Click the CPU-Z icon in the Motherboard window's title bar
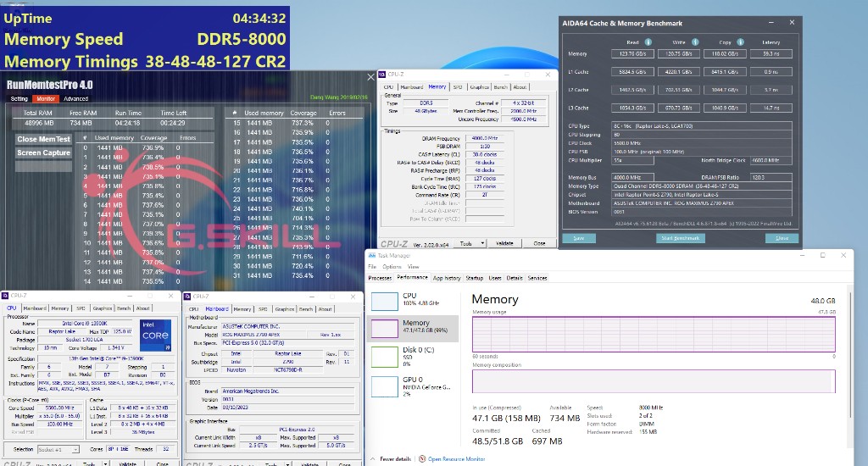Image resolution: width=868 pixels, height=466 pixels. (187, 297)
